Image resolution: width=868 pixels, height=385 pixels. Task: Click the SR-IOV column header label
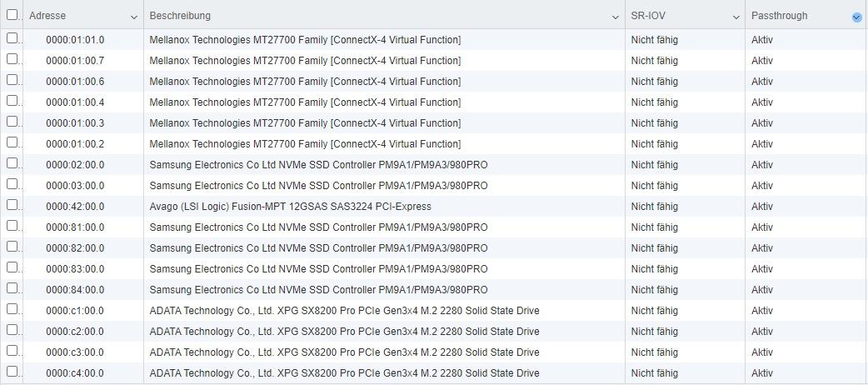pyautogui.click(x=648, y=16)
